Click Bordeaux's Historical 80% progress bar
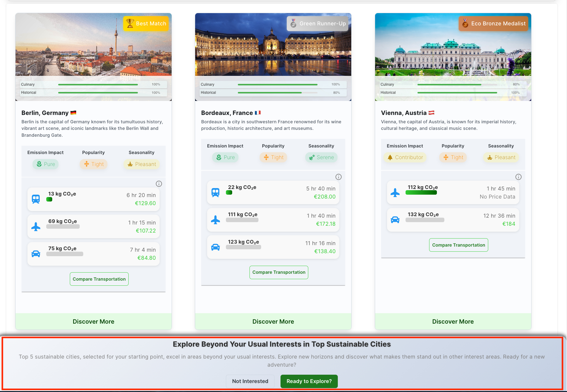 tap(278, 93)
